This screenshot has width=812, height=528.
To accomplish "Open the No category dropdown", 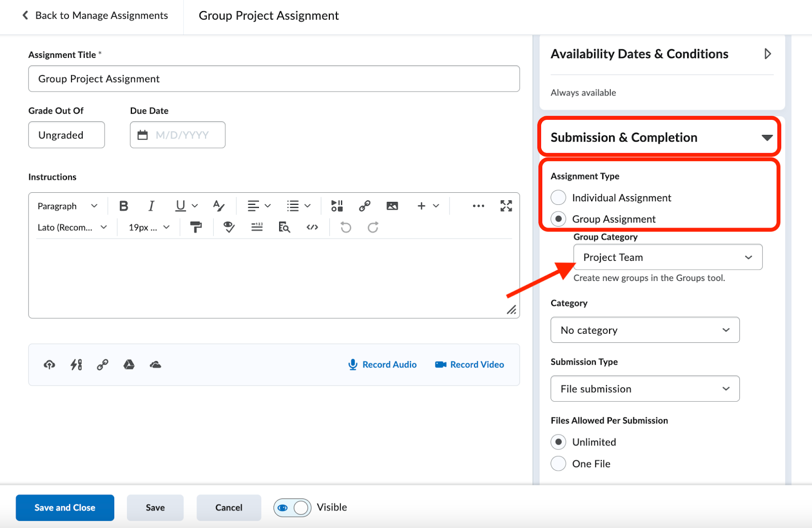I will tap(645, 330).
